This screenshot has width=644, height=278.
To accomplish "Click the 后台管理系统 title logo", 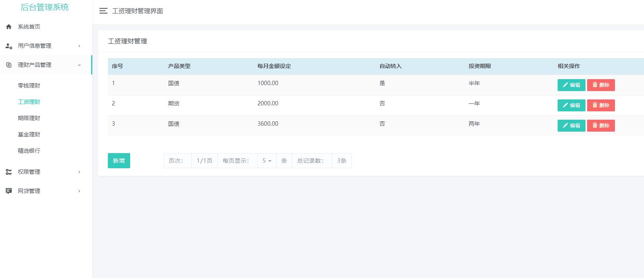I will point(45,7).
